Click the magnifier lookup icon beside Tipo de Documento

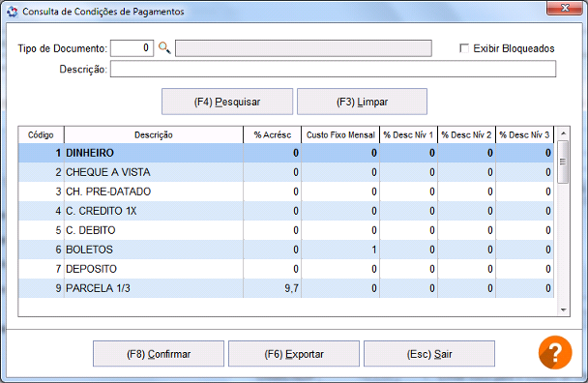coord(164,48)
